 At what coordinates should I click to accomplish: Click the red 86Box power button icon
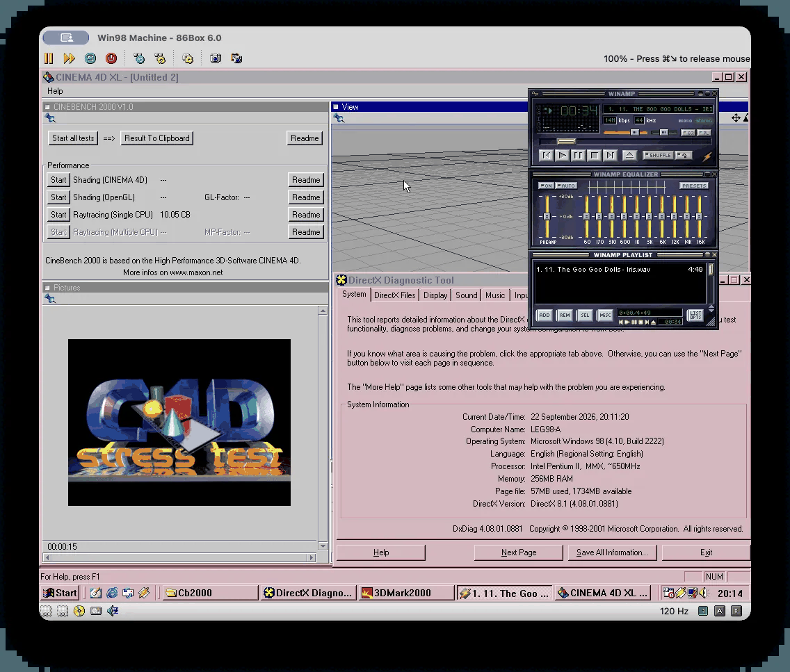click(111, 58)
